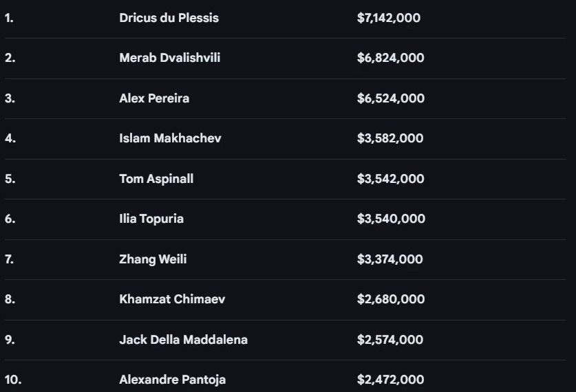Viewport: 576px width, 392px height.
Task: Open the Alex Pereira entry
Action: click(154, 98)
